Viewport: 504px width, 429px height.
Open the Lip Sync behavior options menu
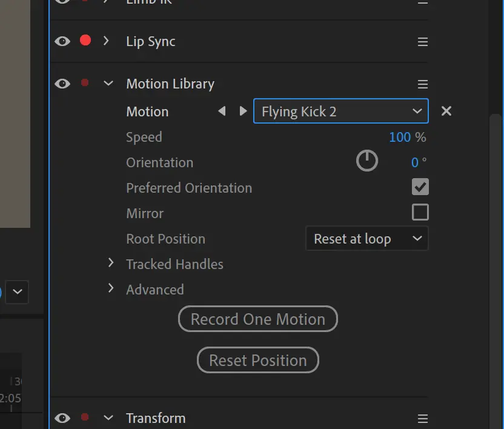(422, 41)
